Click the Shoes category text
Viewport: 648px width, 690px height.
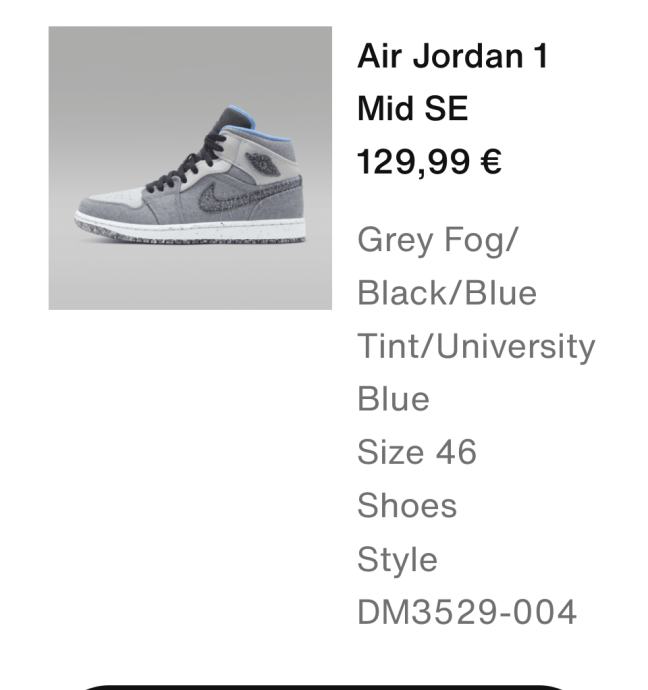pos(407,506)
